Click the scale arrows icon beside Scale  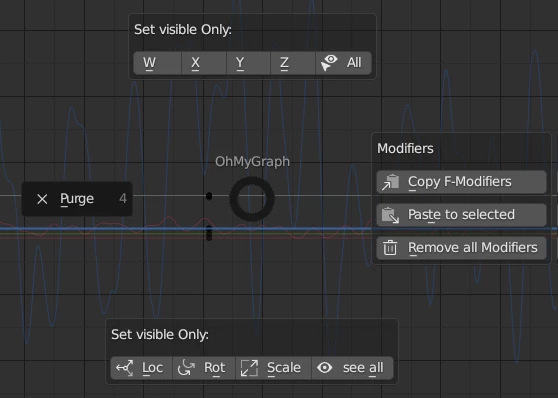[249, 368]
